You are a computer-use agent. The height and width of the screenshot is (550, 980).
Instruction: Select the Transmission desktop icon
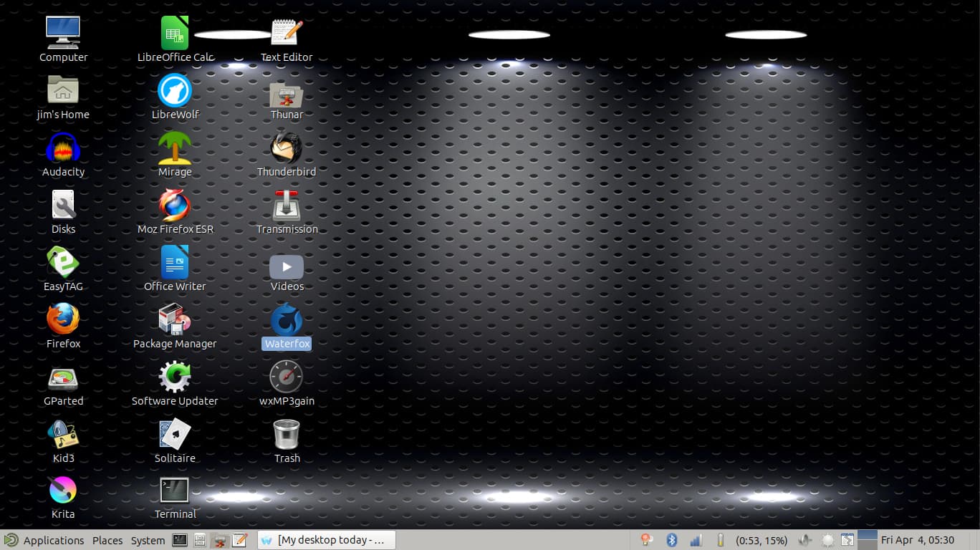[287, 205]
